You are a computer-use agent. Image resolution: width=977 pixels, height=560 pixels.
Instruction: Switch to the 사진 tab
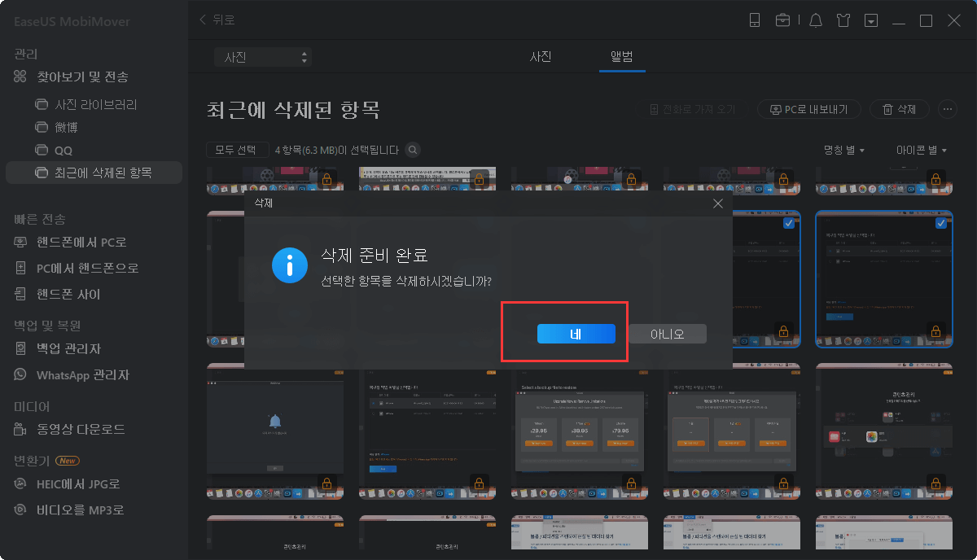pyautogui.click(x=541, y=56)
